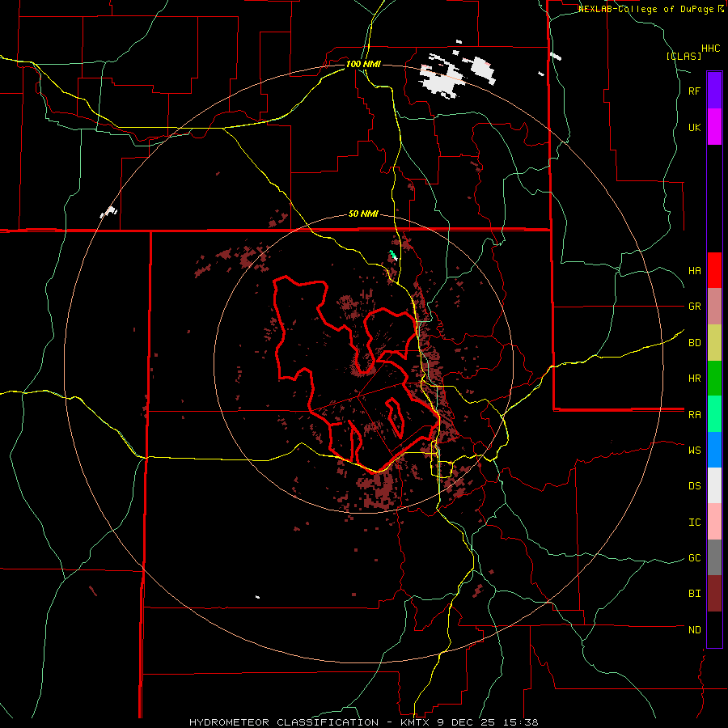The width and height of the screenshot is (728, 728).
Task: Click the "50 NMI" range ring label
Action: [x=363, y=214]
